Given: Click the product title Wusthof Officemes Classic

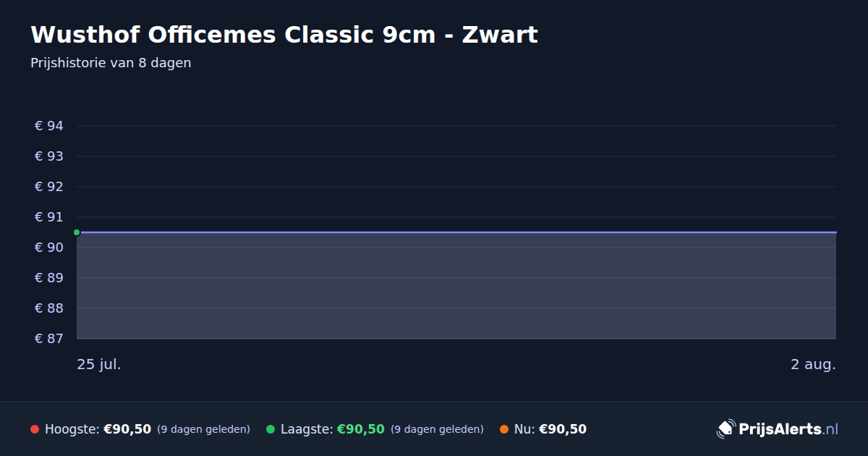Looking at the screenshot, I should pyautogui.click(x=284, y=35).
